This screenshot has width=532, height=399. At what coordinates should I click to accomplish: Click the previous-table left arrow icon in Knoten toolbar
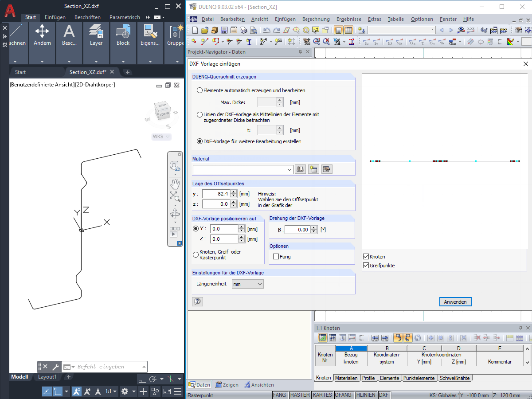coord(375,338)
